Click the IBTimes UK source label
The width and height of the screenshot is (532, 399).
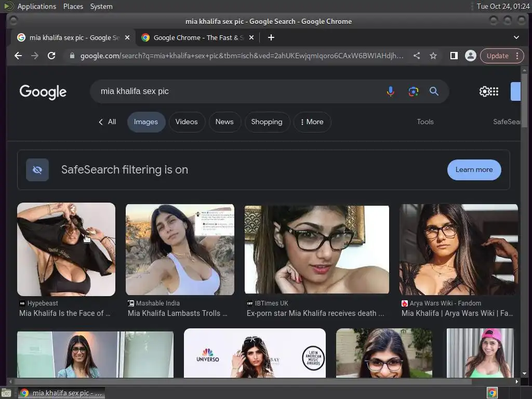(x=271, y=303)
